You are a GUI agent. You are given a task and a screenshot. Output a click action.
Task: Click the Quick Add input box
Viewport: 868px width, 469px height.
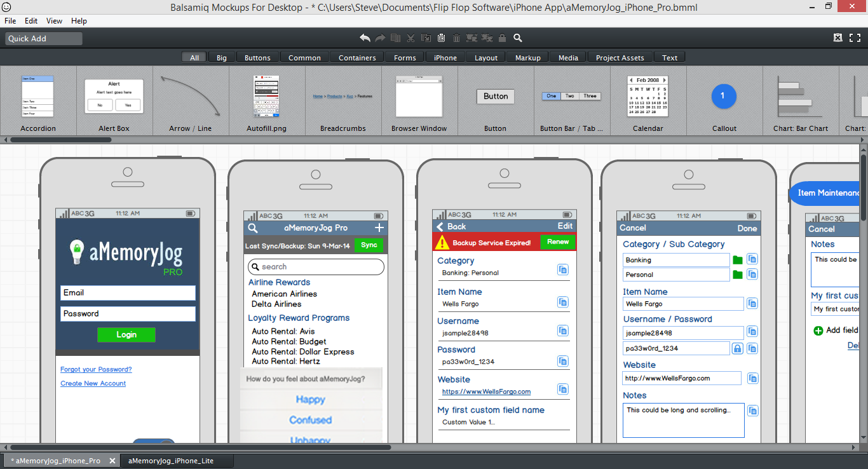point(44,39)
